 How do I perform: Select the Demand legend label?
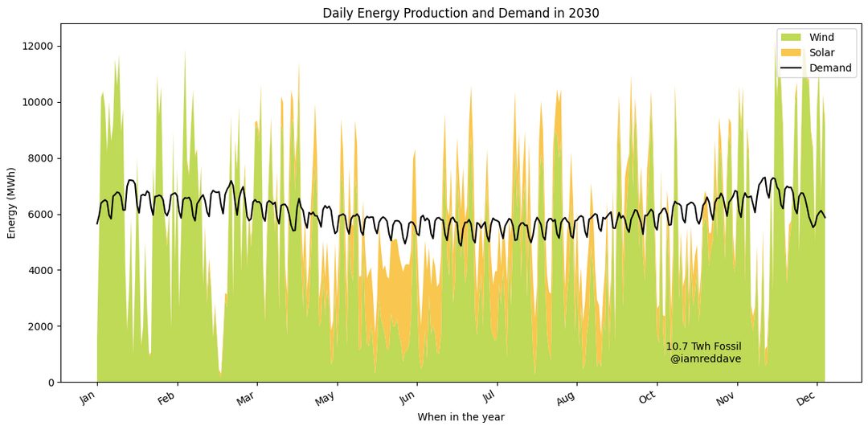pos(830,68)
